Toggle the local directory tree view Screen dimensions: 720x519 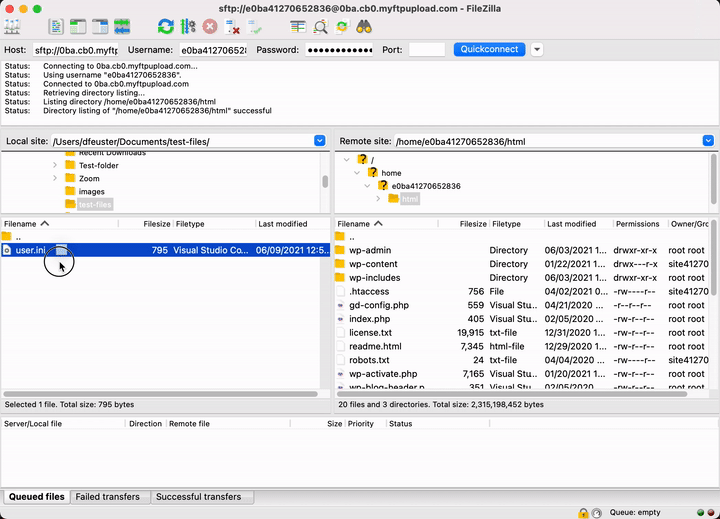click(79, 27)
